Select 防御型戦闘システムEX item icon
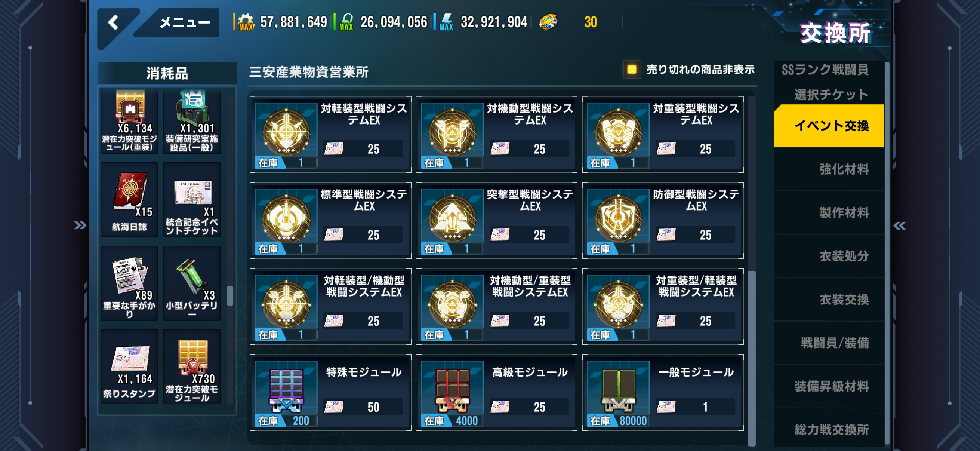The height and width of the screenshot is (451, 980). tap(618, 219)
